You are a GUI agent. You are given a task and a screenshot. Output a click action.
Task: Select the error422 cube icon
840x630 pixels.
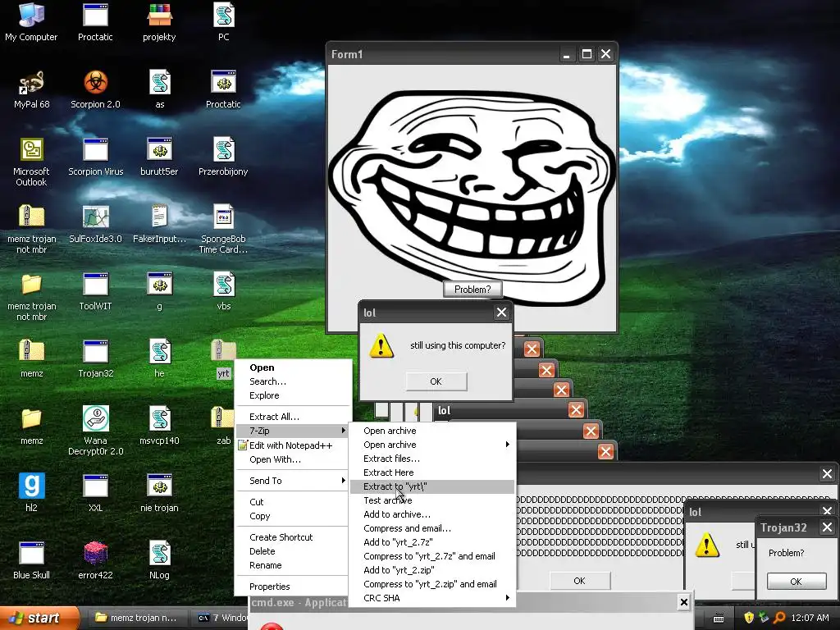pos(95,560)
